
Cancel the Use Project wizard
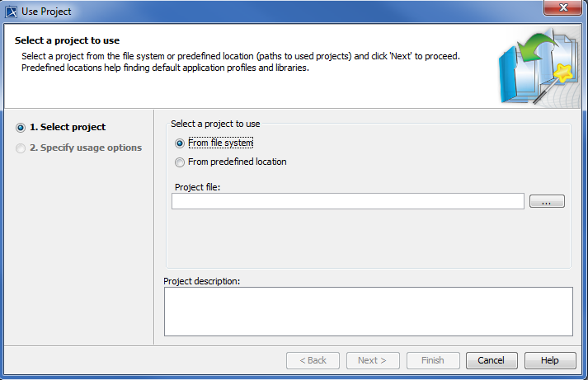tap(492, 360)
